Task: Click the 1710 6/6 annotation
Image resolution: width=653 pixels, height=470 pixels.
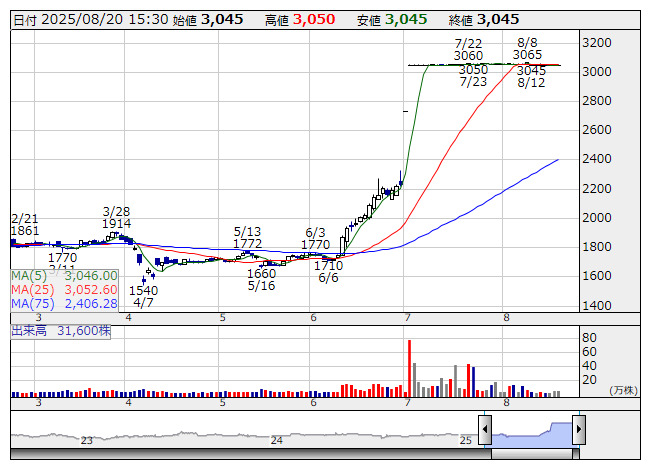Action: tap(328, 271)
